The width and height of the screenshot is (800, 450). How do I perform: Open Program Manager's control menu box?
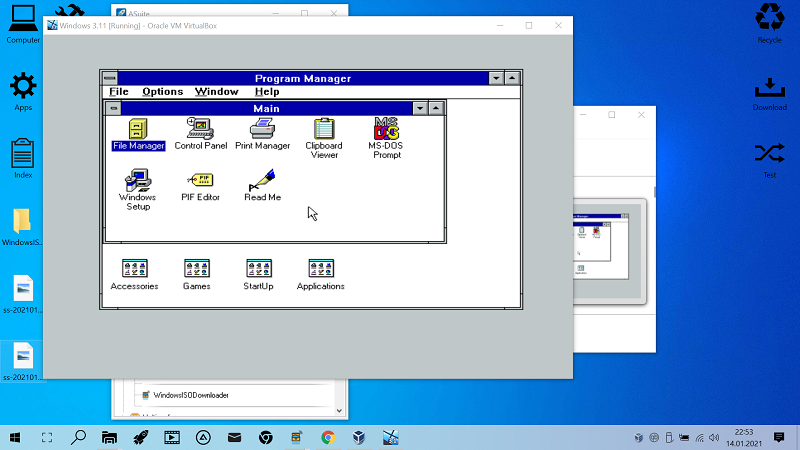(110, 78)
